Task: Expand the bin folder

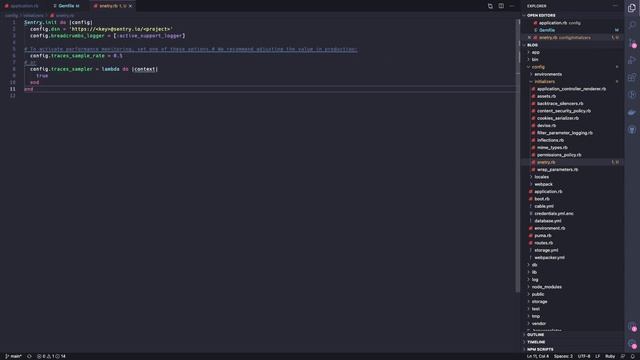Action: point(535,60)
